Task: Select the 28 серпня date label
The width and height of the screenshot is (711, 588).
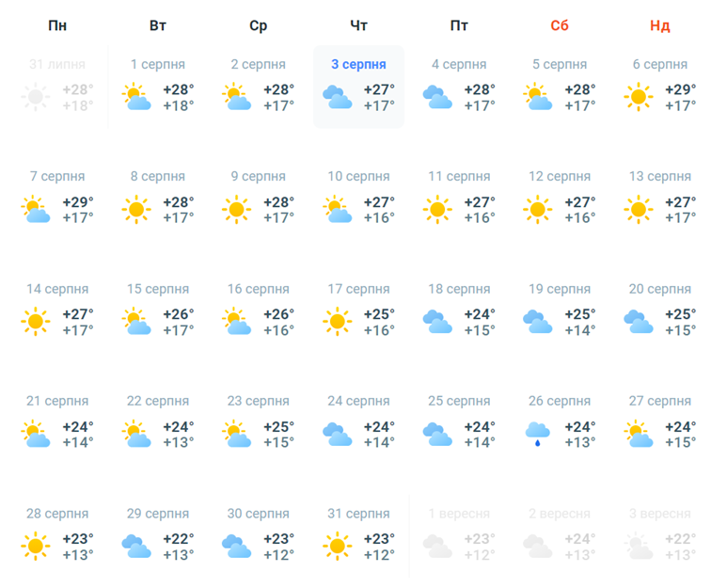Action: click(57, 514)
